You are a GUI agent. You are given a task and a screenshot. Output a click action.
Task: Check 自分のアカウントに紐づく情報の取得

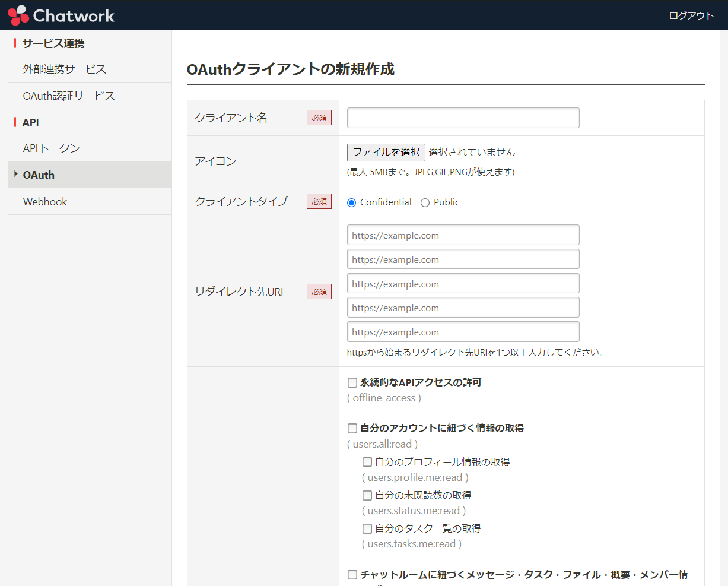coord(352,428)
